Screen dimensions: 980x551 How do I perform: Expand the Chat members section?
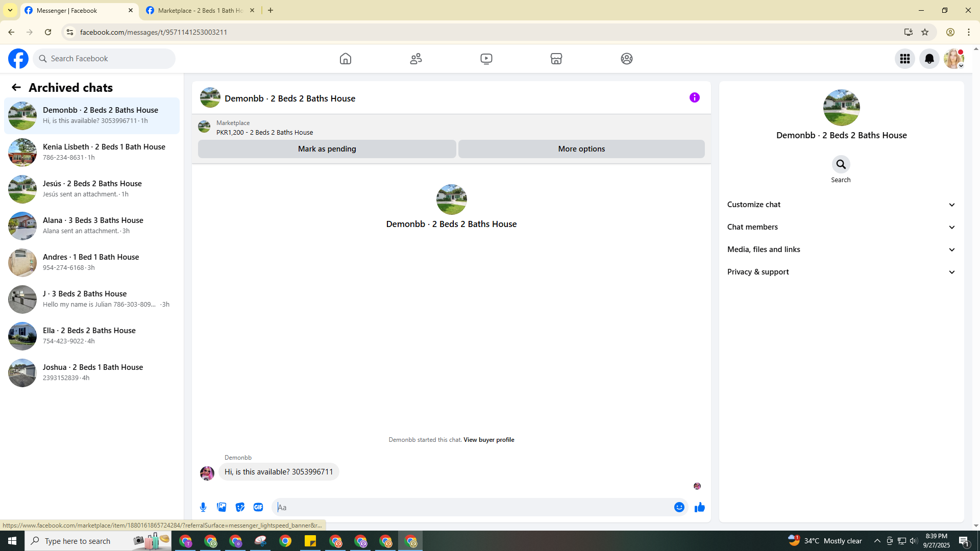coord(841,227)
